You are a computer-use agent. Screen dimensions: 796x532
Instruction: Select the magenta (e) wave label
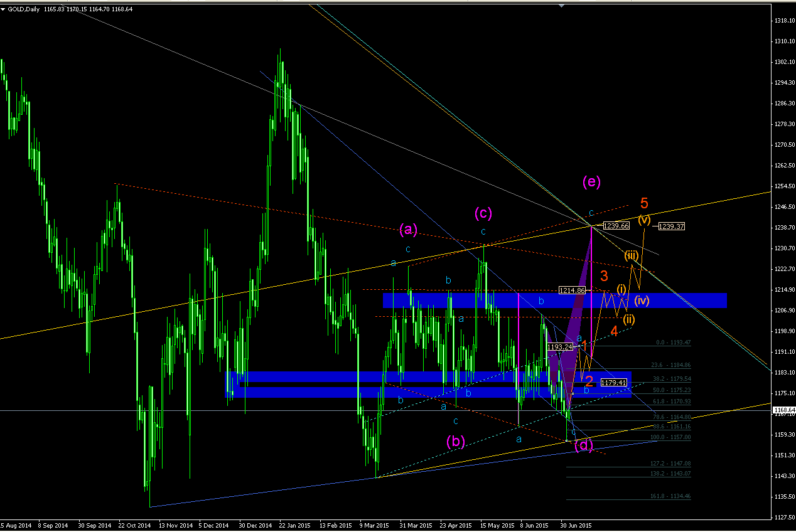(591, 182)
